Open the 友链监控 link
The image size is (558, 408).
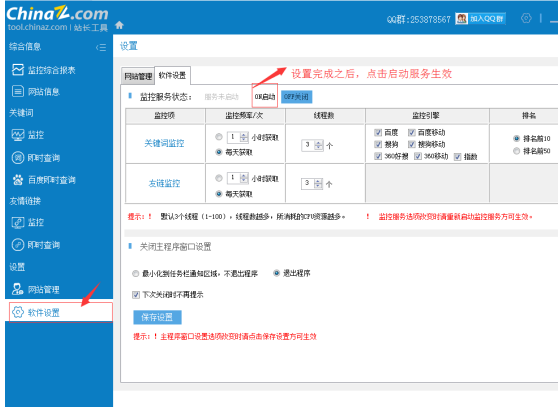tap(164, 183)
